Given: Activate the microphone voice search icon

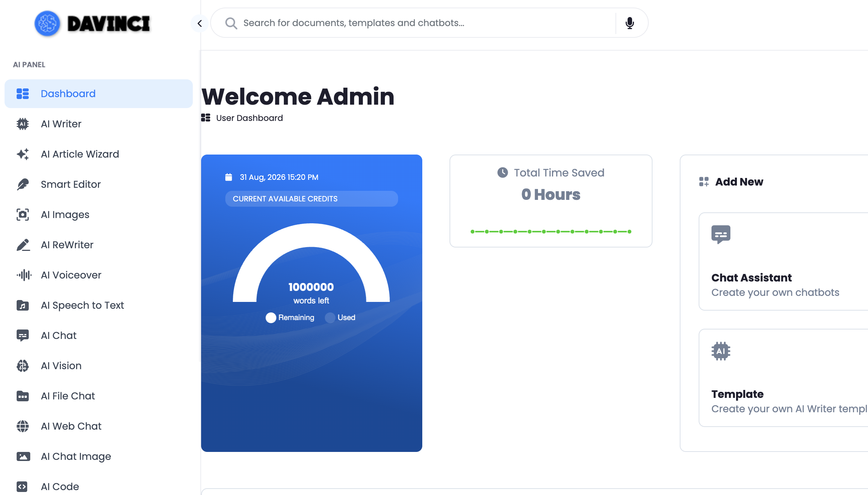Looking at the screenshot, I should [630, 23].
